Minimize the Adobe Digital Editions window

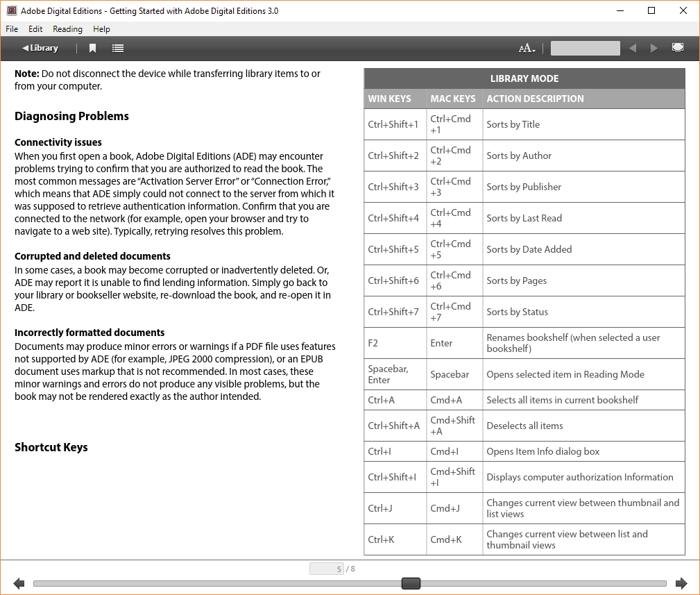(620, 10)
